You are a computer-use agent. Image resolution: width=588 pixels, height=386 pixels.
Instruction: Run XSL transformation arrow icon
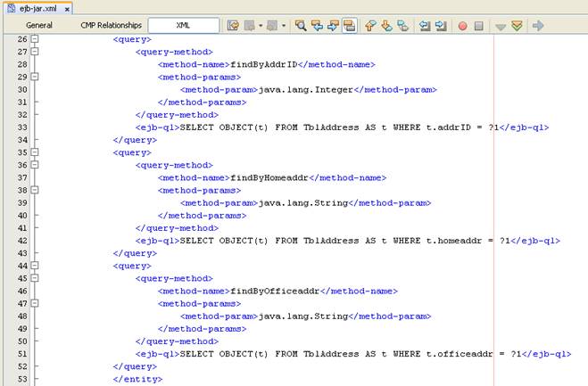coord(538,26)
